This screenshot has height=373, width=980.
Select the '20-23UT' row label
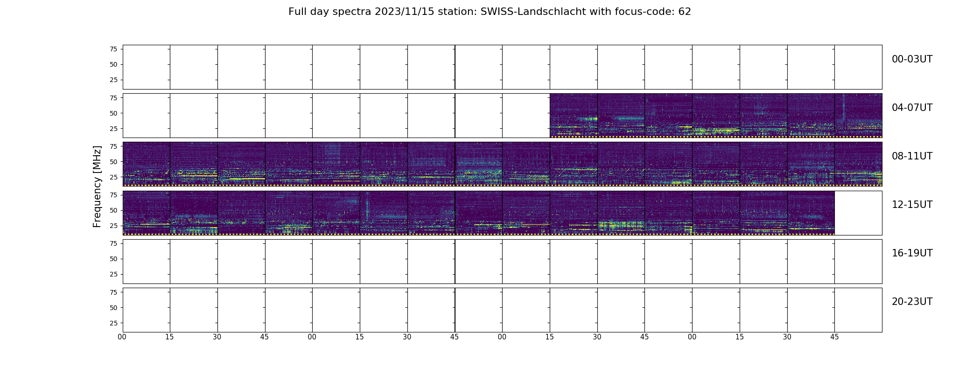coord(912,302)
